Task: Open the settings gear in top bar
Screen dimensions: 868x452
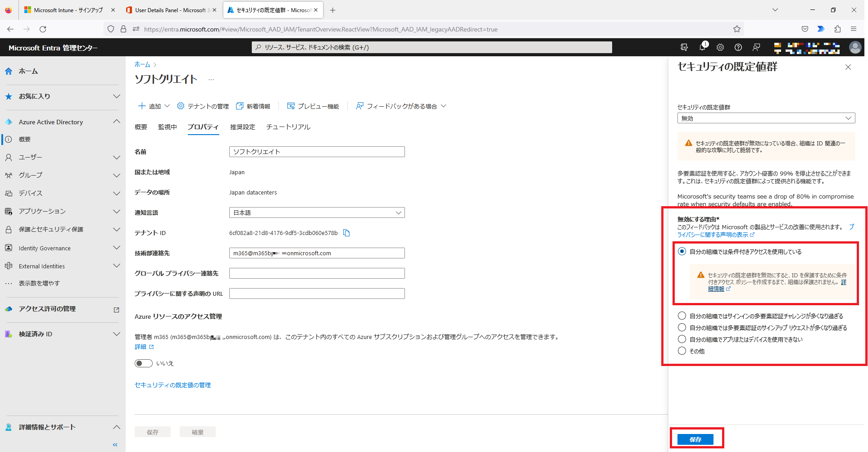Action: (x=720, y=47)
